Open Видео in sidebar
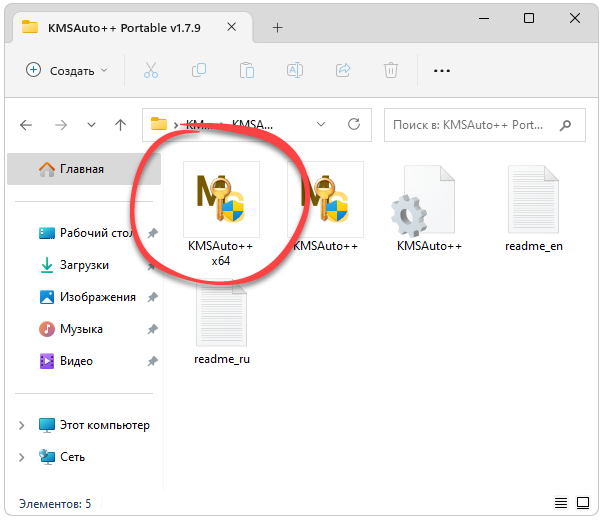Image resolution: width=604 pixels, height=520 pixels. pyautogui.click(x=66, y=361)
